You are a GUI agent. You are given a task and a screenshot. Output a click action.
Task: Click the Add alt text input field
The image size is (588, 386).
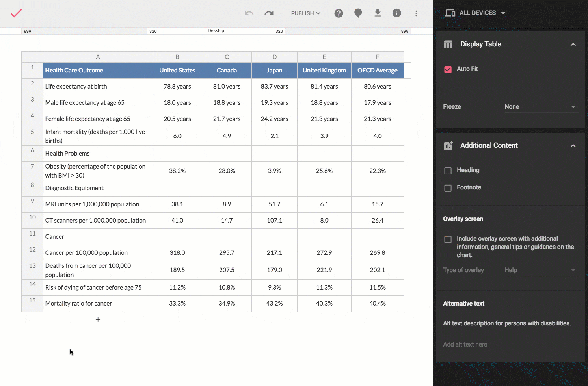click(x=510, y=345)
